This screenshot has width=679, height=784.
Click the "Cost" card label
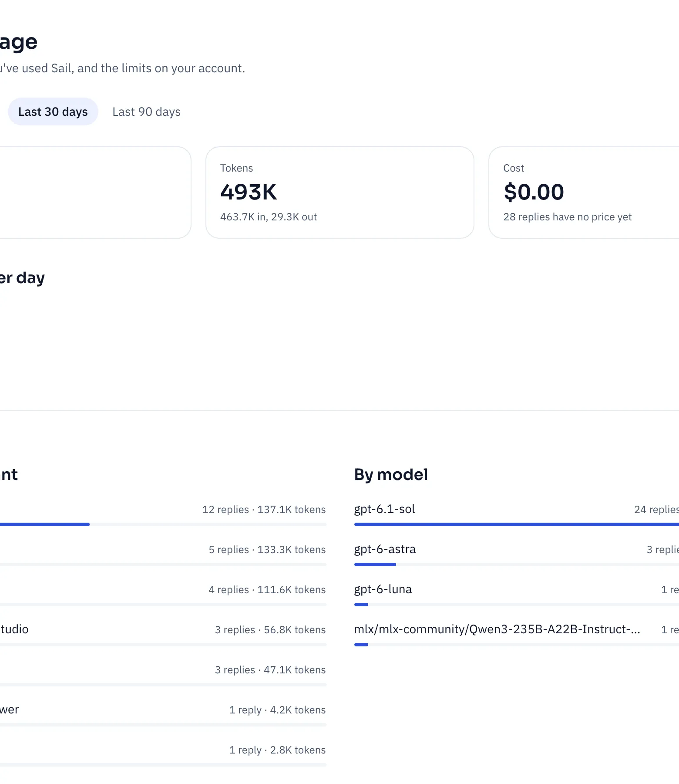(x=514, y=168)
